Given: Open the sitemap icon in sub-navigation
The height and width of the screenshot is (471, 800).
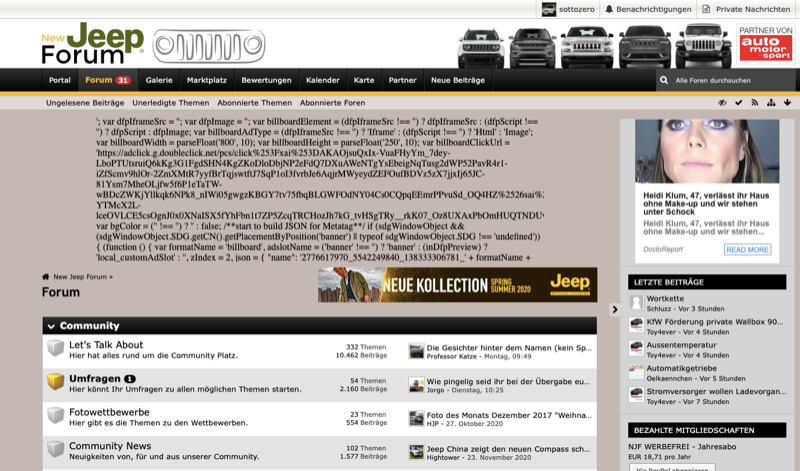Looking at the screenshot, I should pos(771,103).
